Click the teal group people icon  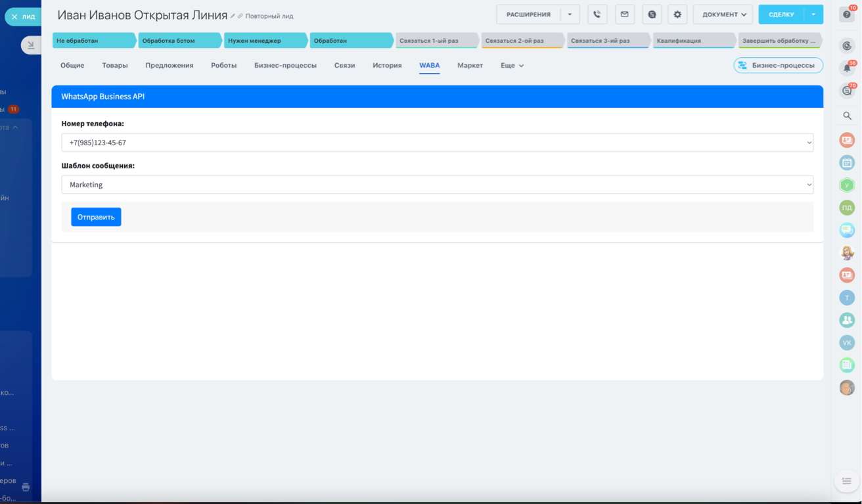click(x=847, y=320)
